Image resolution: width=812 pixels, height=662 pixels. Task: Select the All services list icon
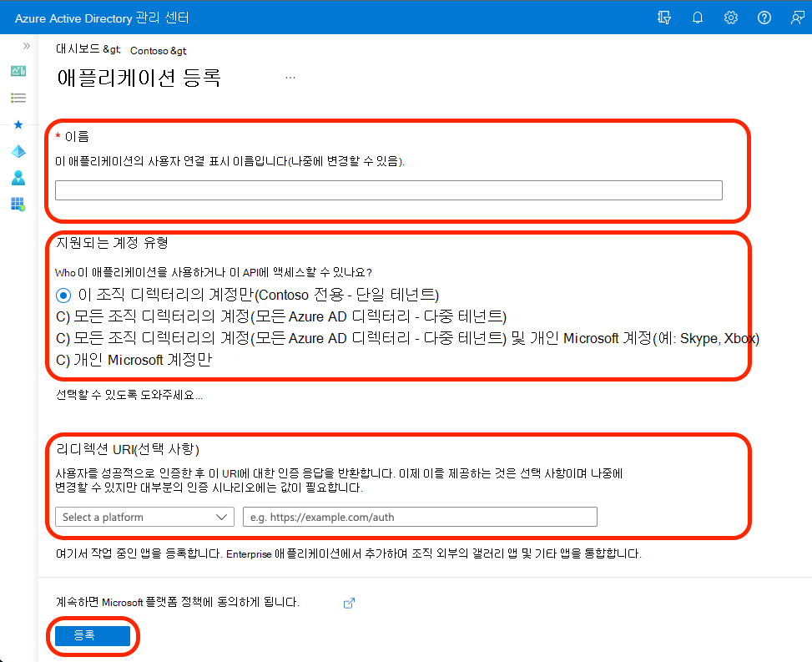[18, 98]
